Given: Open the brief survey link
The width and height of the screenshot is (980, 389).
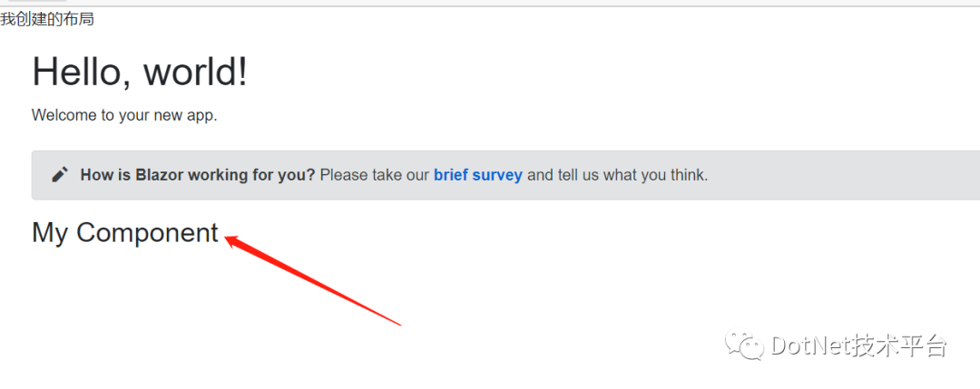Looking at the screenshot, I should pyautogui.click(x=478, y=175).
